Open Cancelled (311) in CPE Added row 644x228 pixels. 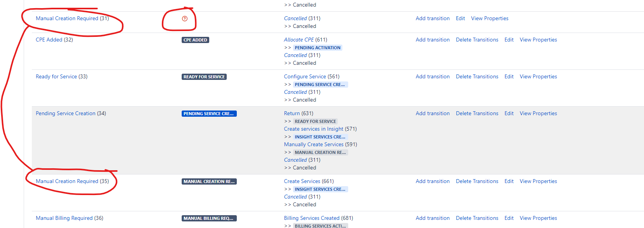point(295,55)
